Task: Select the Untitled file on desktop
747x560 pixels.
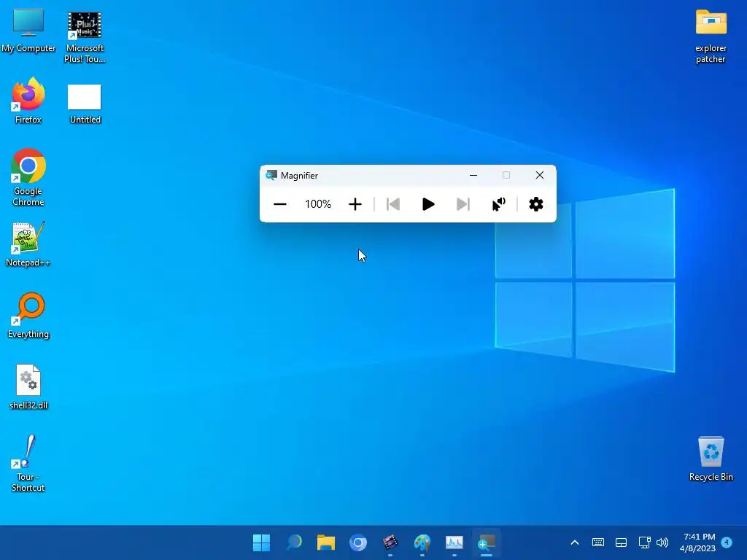Action: pos(85,104)
